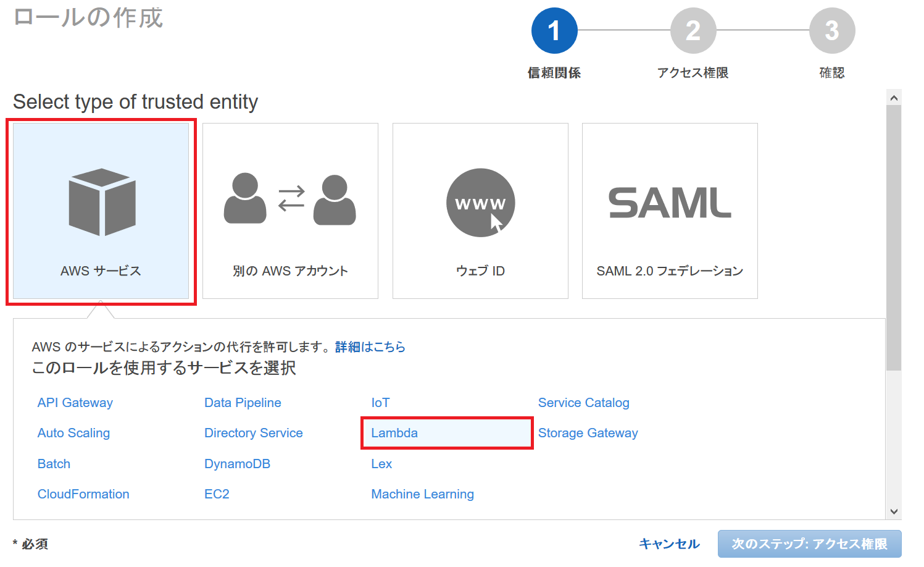924x567 pixels.
Task: Click the このロールを使用するサービスを選択 heading
Action: pos(164,368)
